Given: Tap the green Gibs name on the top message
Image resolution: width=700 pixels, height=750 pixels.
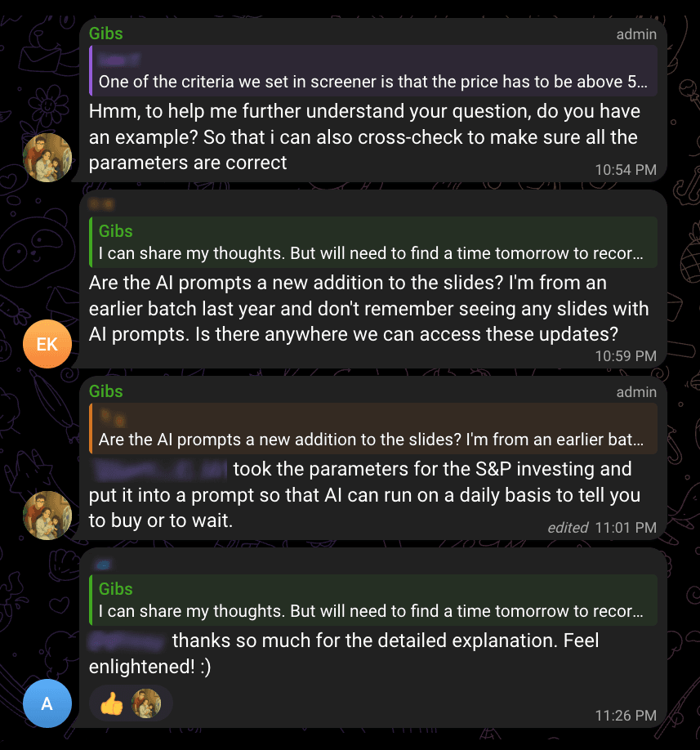Looking at the screenshot, I should pos(107,33).
